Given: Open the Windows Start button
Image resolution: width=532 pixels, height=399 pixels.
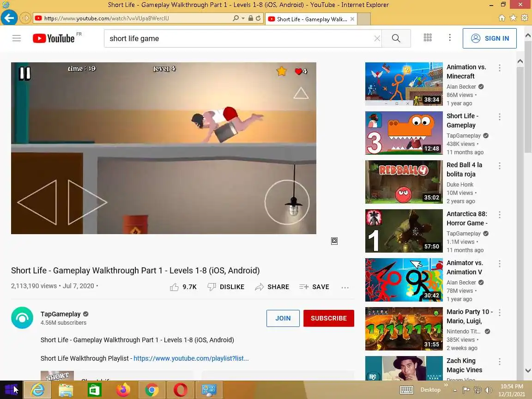Looking at the screenshot, I should click(x=11, y=389).
